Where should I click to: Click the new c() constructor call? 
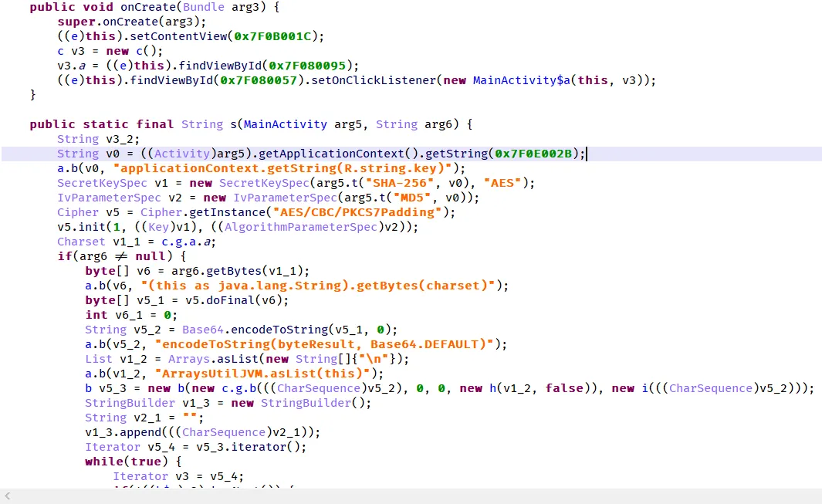pyautogui.click(x=130, y=51)
